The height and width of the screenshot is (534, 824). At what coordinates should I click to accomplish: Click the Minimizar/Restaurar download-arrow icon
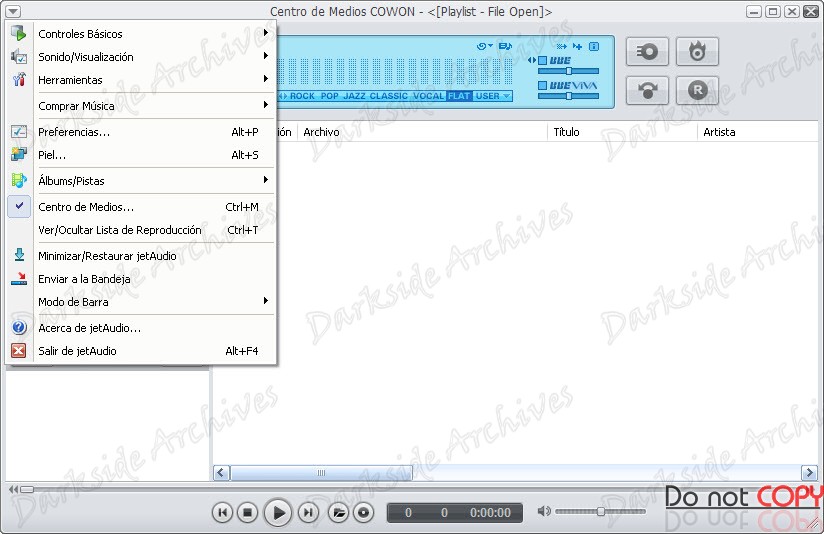pos(19,255)
